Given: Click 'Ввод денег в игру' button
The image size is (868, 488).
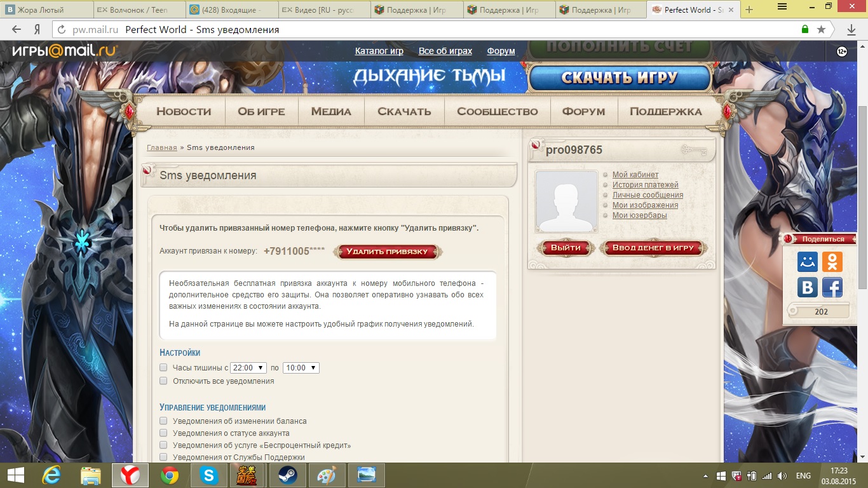Looking at the screenshot, I should 653,248.
